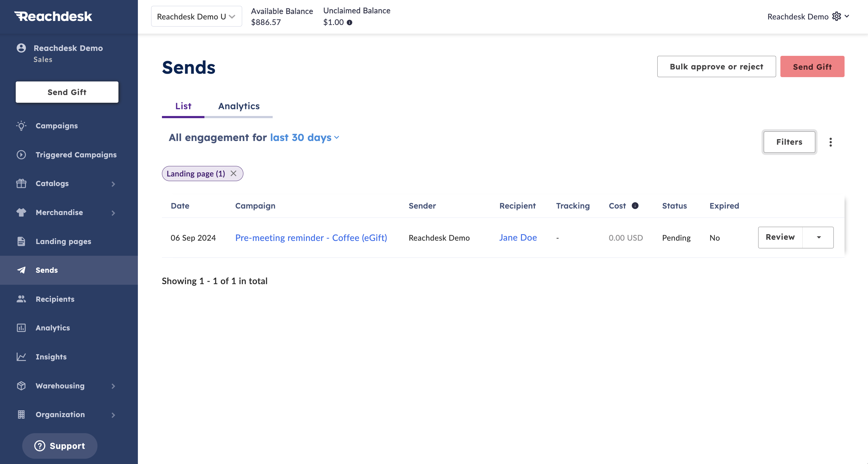Click the Campaigns lightbulb icon
The image size is (868, 464).
[x=21, y=126]
